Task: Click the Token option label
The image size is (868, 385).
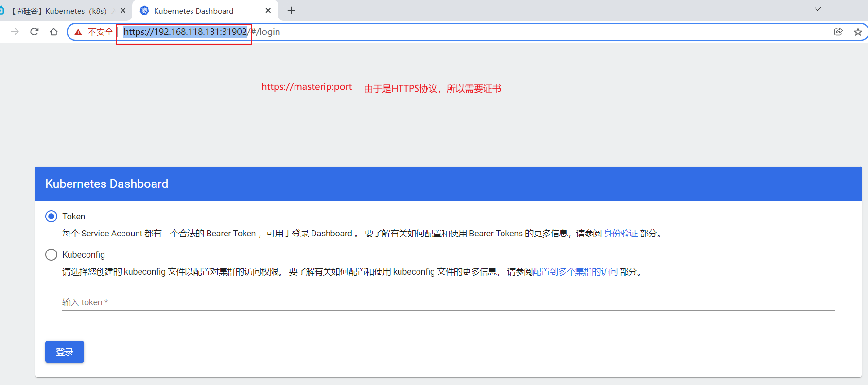Action: [73, 216]
